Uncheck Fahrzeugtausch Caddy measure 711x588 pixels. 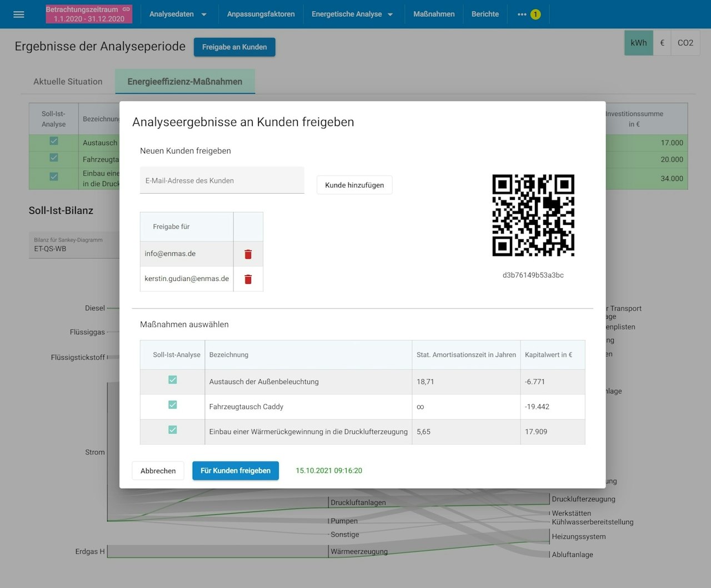tap(173, 405)
